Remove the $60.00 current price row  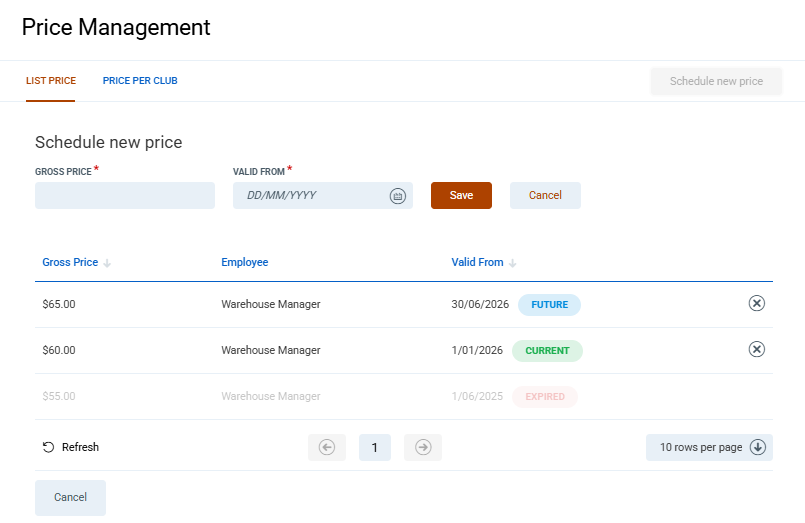(756, 350)
